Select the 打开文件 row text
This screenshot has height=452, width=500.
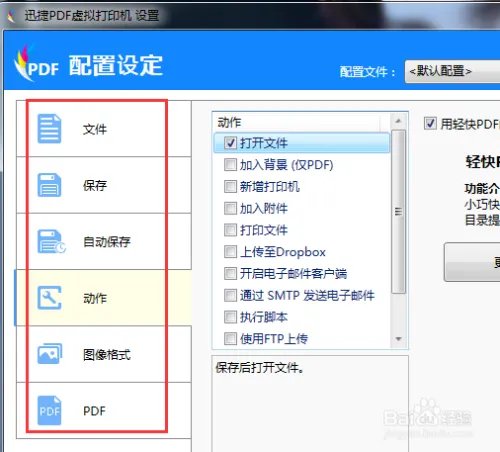point(264,143)
